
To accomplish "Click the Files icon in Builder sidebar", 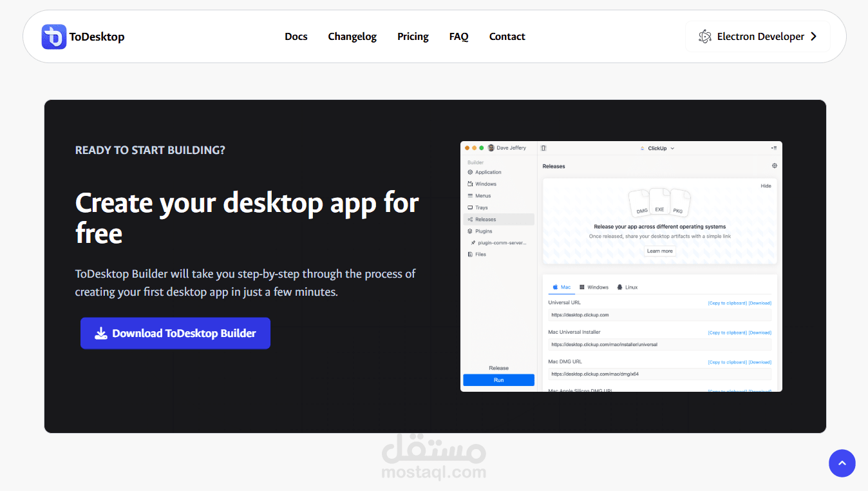I will [470, 255].
